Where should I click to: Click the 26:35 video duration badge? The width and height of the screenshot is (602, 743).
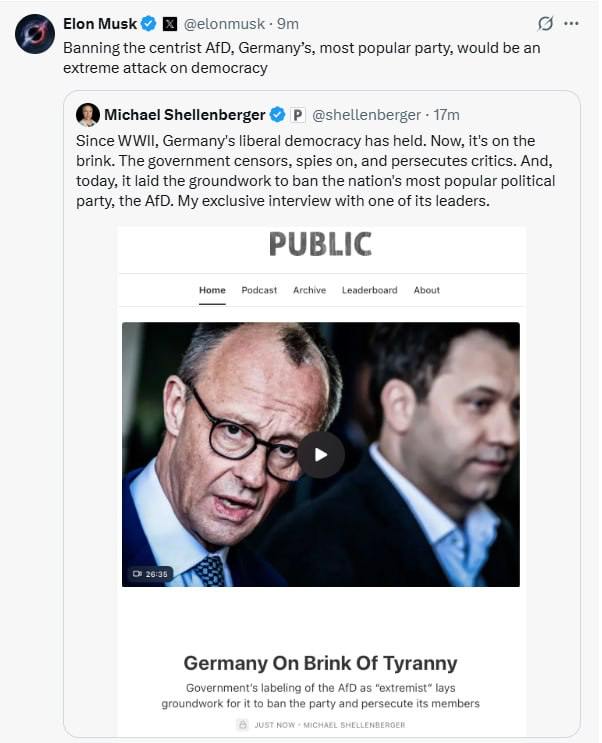pos(151,574)
